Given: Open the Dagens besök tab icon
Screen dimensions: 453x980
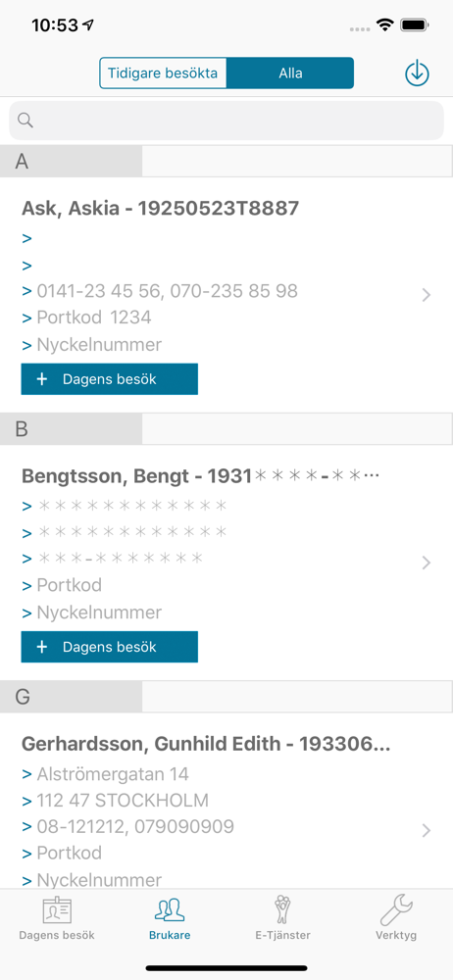Looking at the screenshot, I should tap(57, 911).
